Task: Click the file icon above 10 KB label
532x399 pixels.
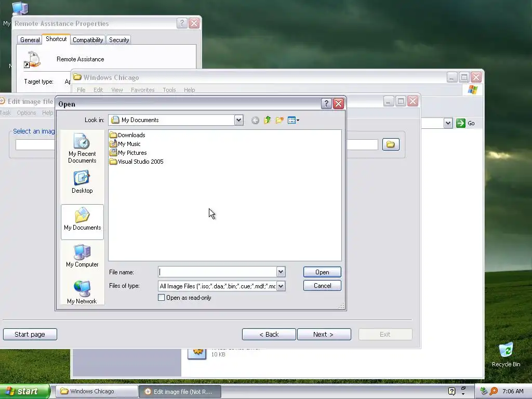Action: coord(197,353)
